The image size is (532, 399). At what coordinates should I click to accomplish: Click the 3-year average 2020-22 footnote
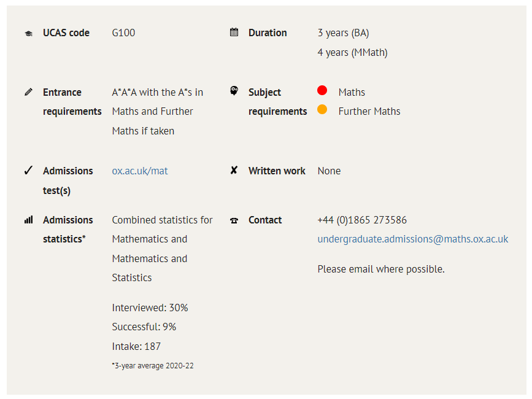point(153,366)
